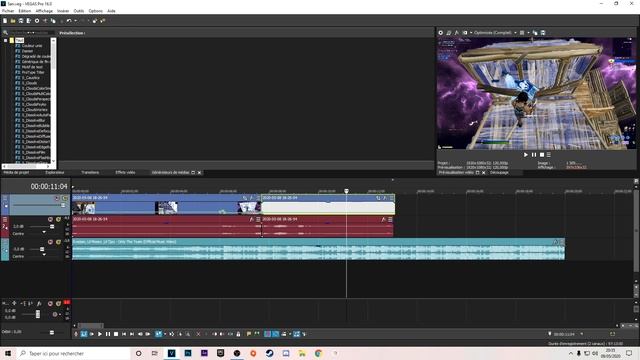Screen dimensions: 640x360
Task: Click Preview on External Monitor icon
Action: [x=449, y=33]
